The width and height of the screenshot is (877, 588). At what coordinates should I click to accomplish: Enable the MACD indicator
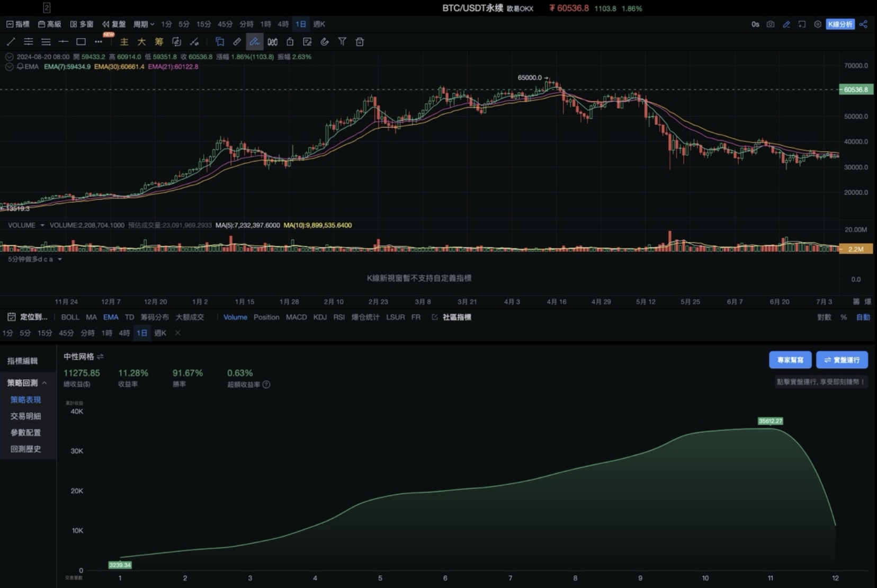(x=296, y=317)
